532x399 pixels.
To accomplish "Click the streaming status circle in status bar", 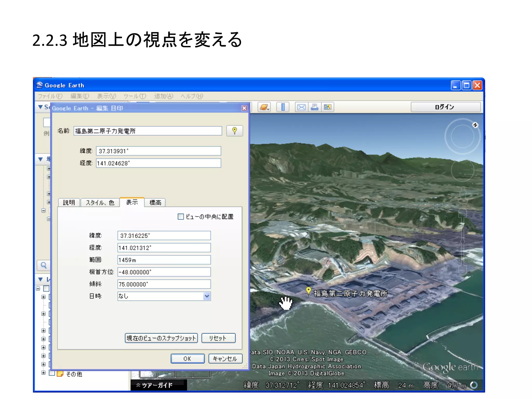I will pos(474,385).
